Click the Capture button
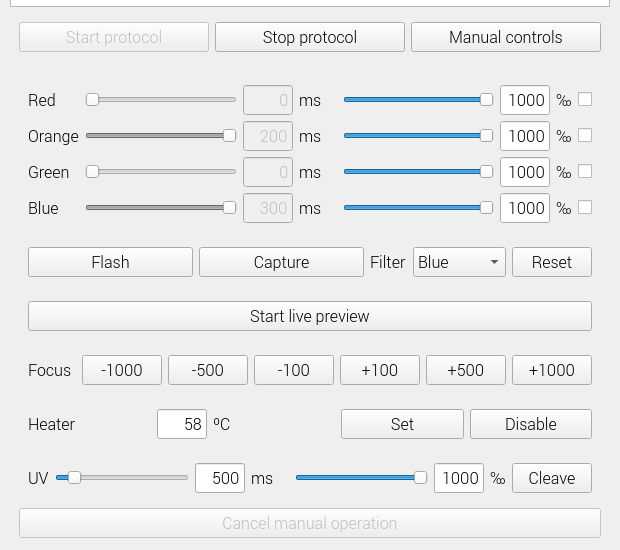The image size is (620, 550). pyautogui.click(x=281, y=262)
